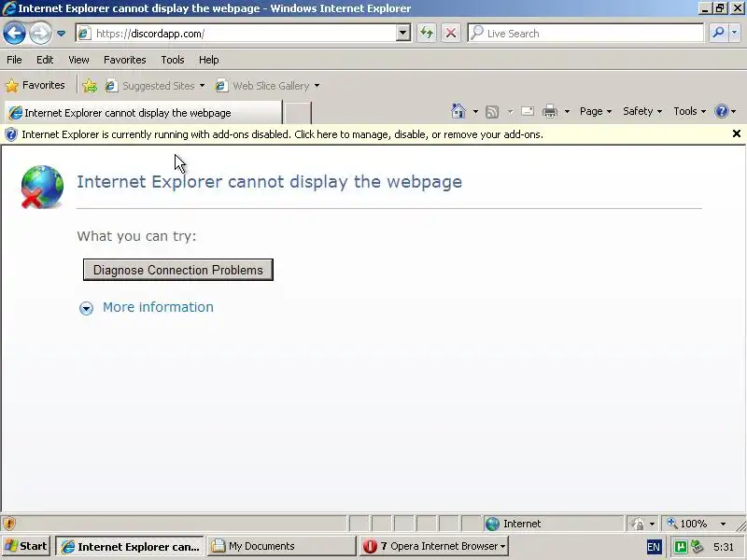Expand the address bar history dropdown
Screen dimensions: 747x560
pos(403,34)
